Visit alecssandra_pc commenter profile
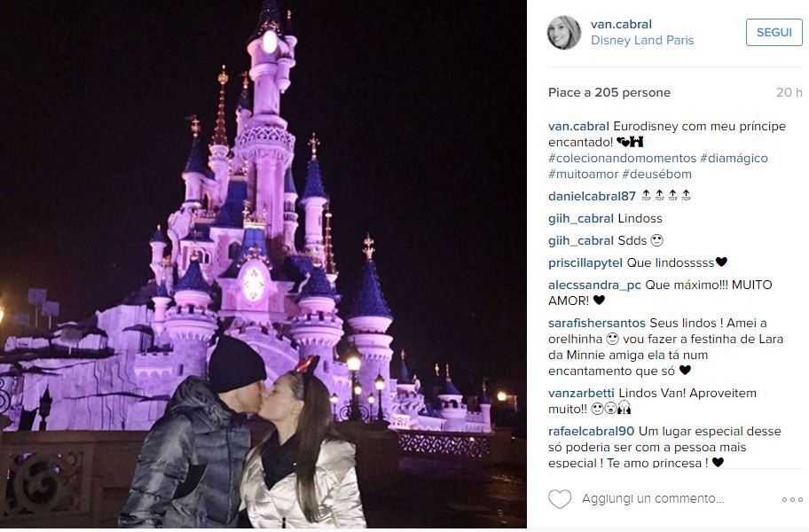Screen dimensions: 809x532 click(594, 286)
